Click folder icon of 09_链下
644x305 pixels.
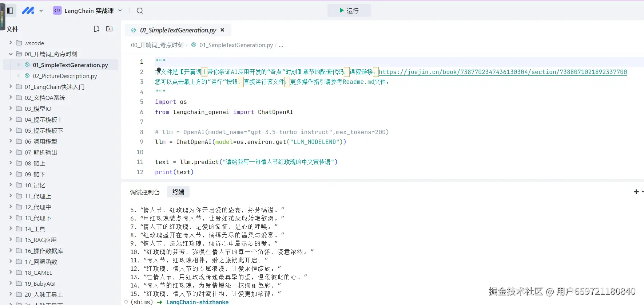[19, 174]
